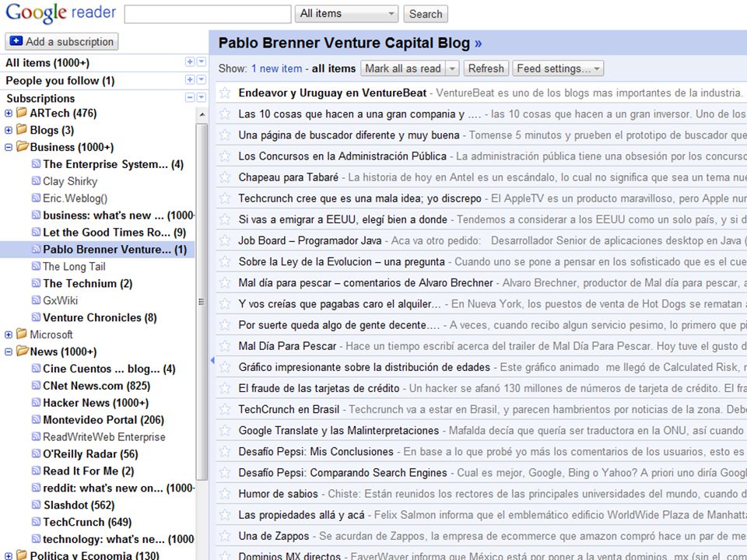
Task: Expand the ARTech folder
Action: (x=8, y=114)
